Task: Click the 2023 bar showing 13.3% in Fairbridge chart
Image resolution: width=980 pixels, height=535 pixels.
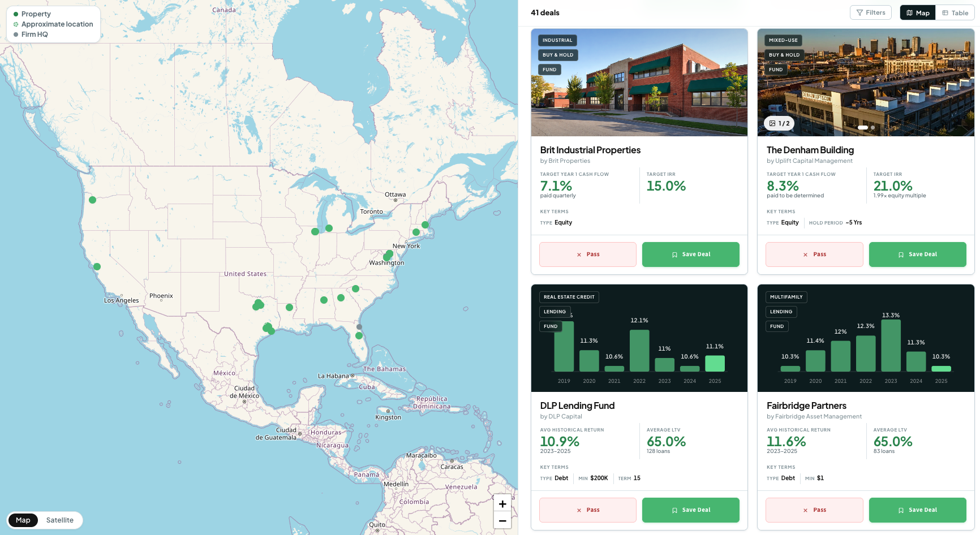Action: 891,346
